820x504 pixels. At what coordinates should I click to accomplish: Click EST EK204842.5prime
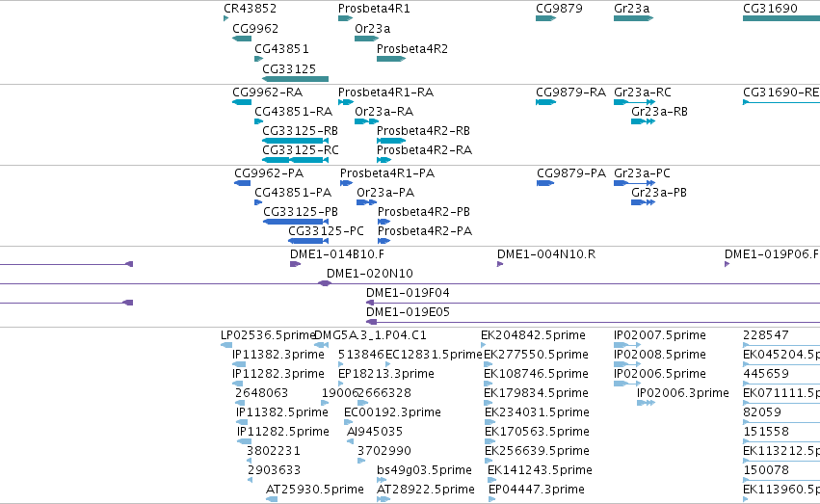[x=533, y=335]
